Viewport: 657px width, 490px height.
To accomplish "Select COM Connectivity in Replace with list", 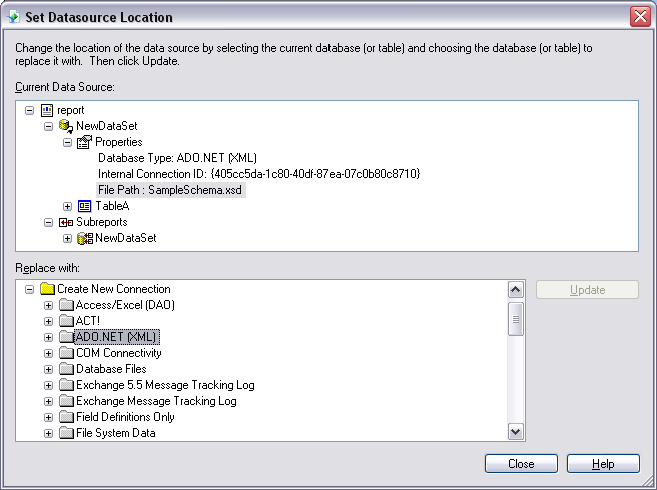I will click(x=118, y=353).
